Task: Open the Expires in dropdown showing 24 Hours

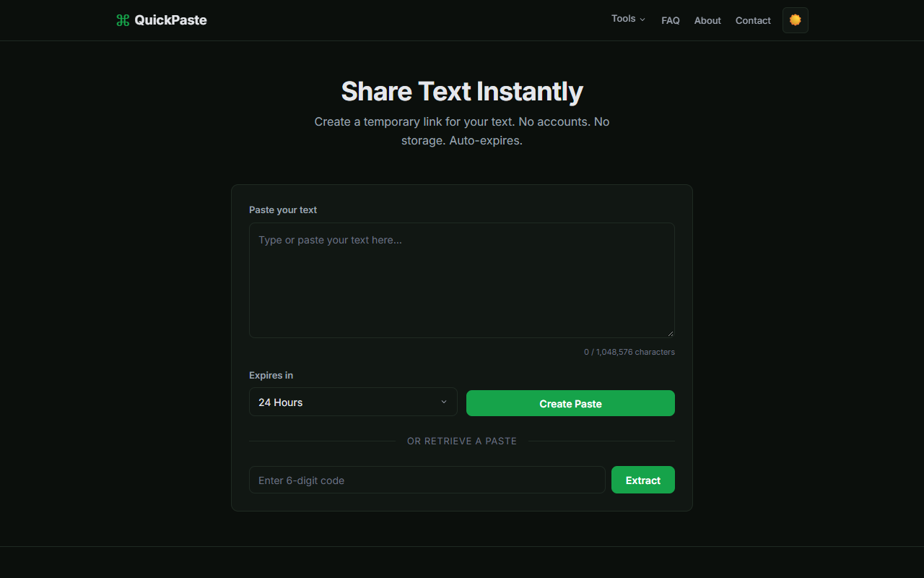Action: [353, 402]
